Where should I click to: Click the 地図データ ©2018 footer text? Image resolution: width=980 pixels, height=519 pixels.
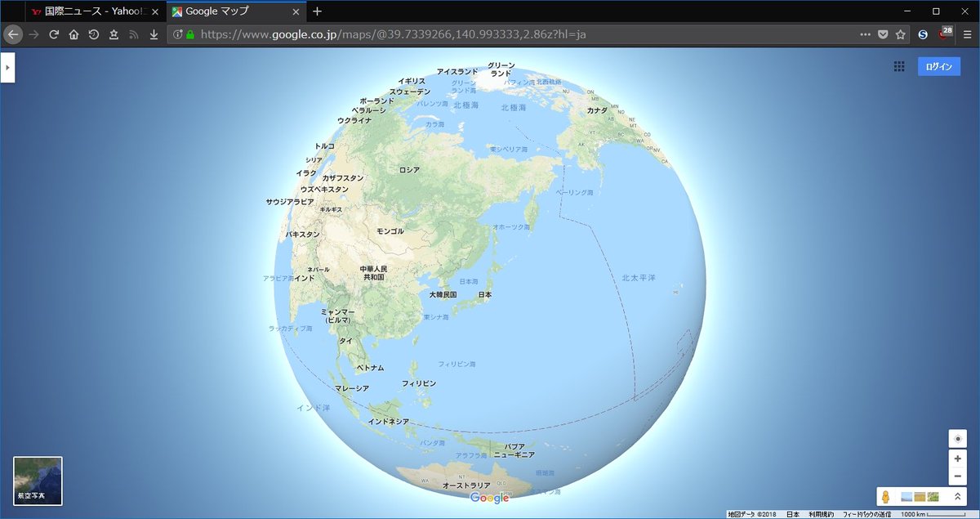pos(751,515)
